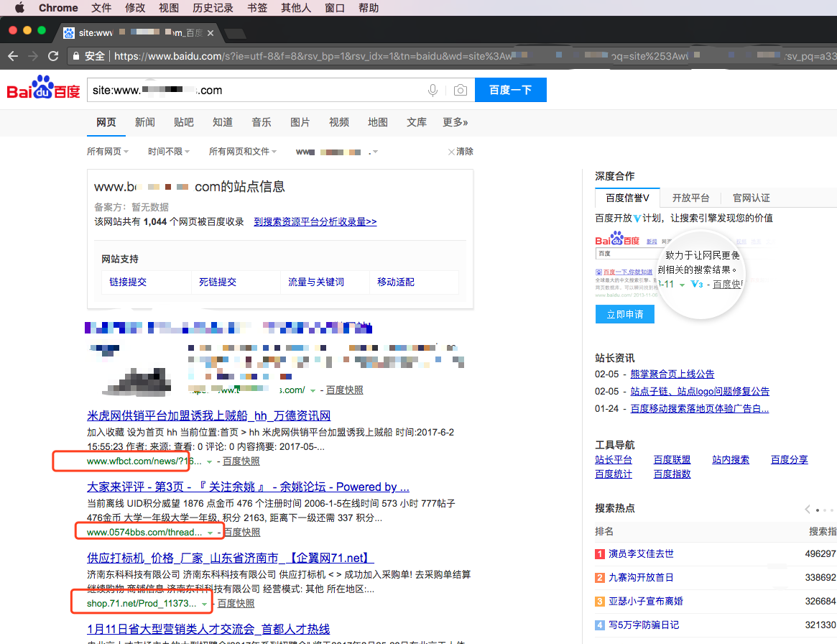
Task: Click the 清除 filter clear icon
Action: (x=451, y=152)
